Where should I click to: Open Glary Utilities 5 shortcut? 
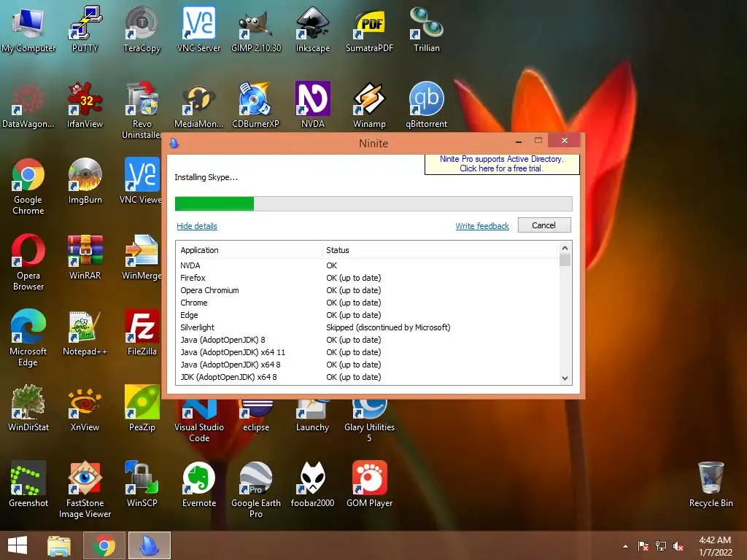point(370,421)
